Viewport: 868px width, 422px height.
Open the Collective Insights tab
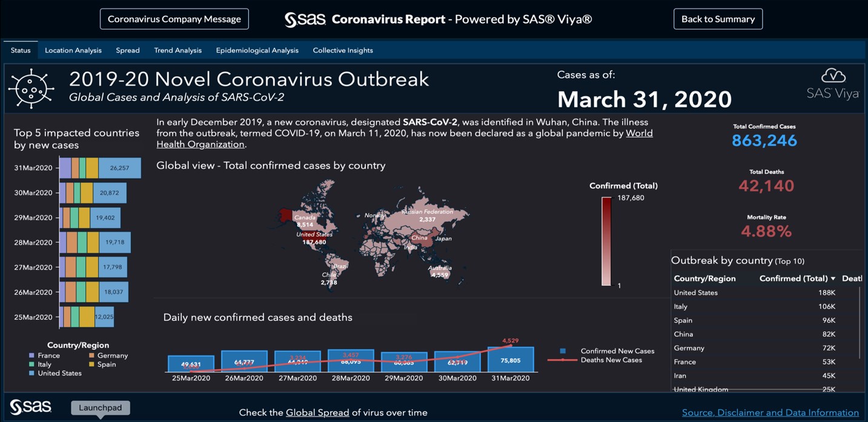point(343,50)
